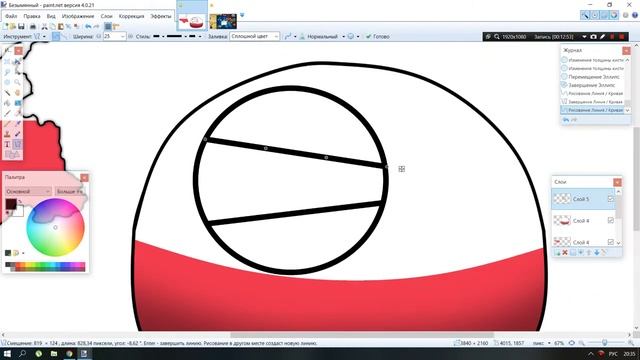Open the Эффекты menu
This screenshot has height=360, width=640.
click(161, 16)
